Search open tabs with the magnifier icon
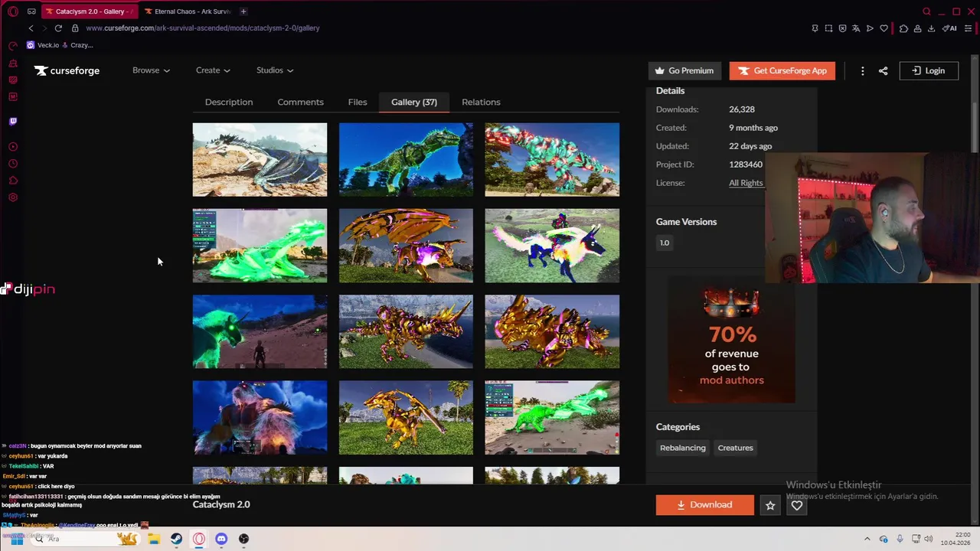Image resolution: width=980 pixels, height=551 pixels. 926,11
